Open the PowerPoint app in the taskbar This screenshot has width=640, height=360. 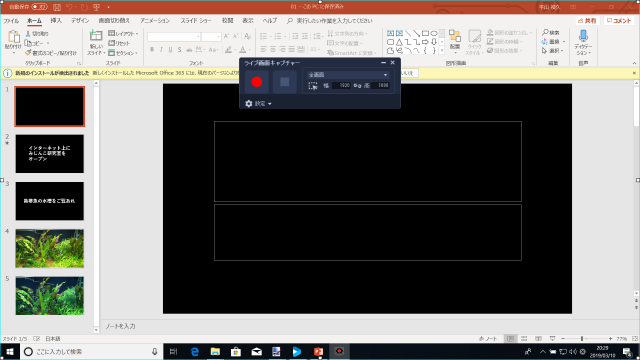coord(318,351)
